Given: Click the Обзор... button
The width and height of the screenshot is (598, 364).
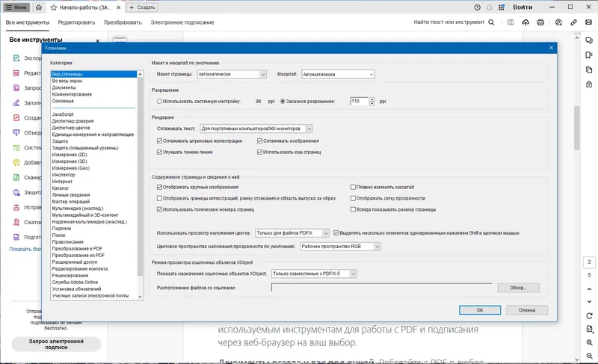Looking at the screenshot, I should [x=518, y=288].
